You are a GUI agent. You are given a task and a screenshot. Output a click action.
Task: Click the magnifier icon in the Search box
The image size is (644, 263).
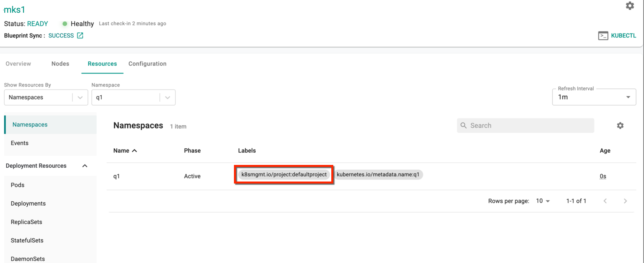464,125
